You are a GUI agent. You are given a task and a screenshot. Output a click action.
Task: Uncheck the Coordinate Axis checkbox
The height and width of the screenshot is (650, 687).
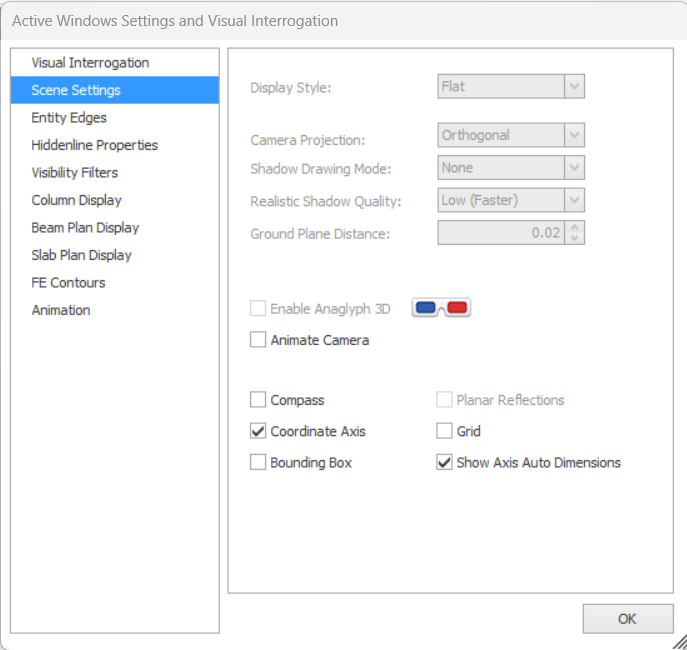(258, 431)
